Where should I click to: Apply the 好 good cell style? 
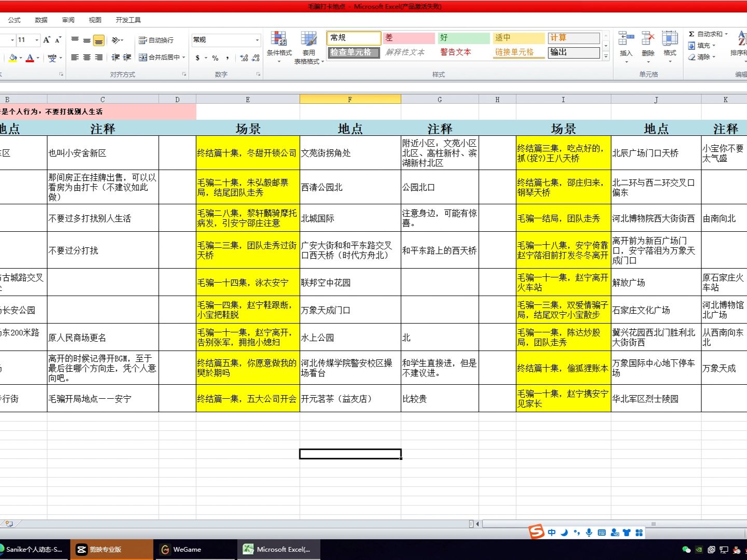[x=464, y=38]
